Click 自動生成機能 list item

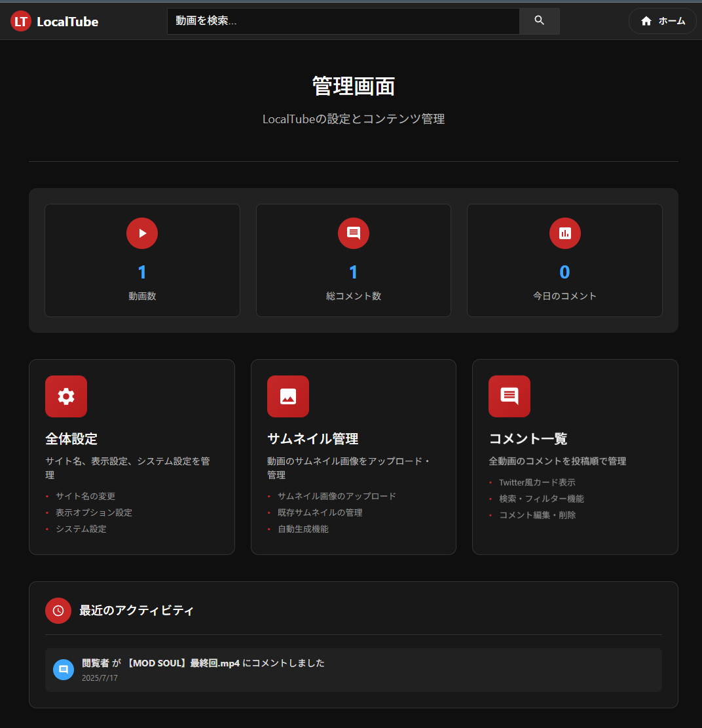(303, 529)
